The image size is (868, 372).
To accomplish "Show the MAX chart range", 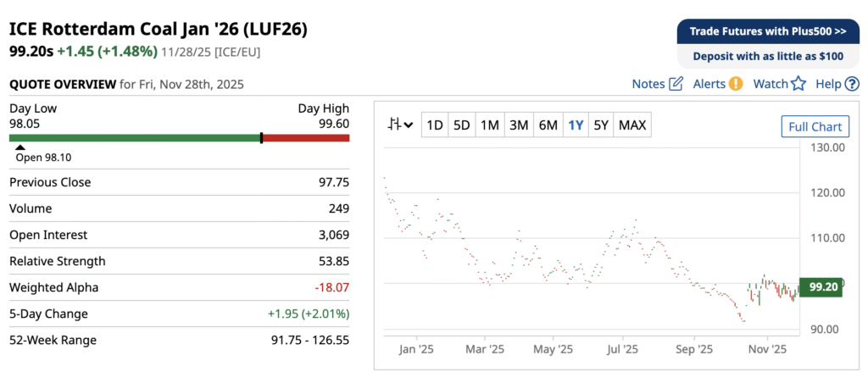I will coord(632,125).
